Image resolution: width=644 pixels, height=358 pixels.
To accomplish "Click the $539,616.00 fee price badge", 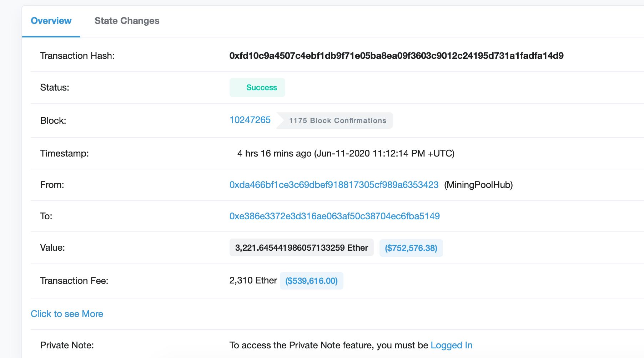I will coord(311,281).
